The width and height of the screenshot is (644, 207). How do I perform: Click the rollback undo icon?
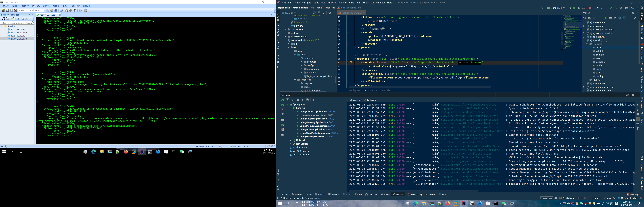(x=620, y=8)
